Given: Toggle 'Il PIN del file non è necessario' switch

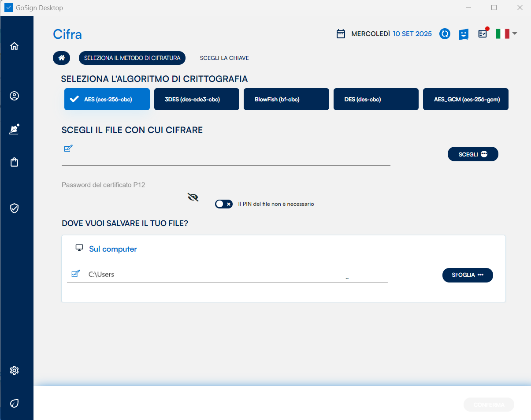Looking at the screenshot, I should tap(224, 204).
